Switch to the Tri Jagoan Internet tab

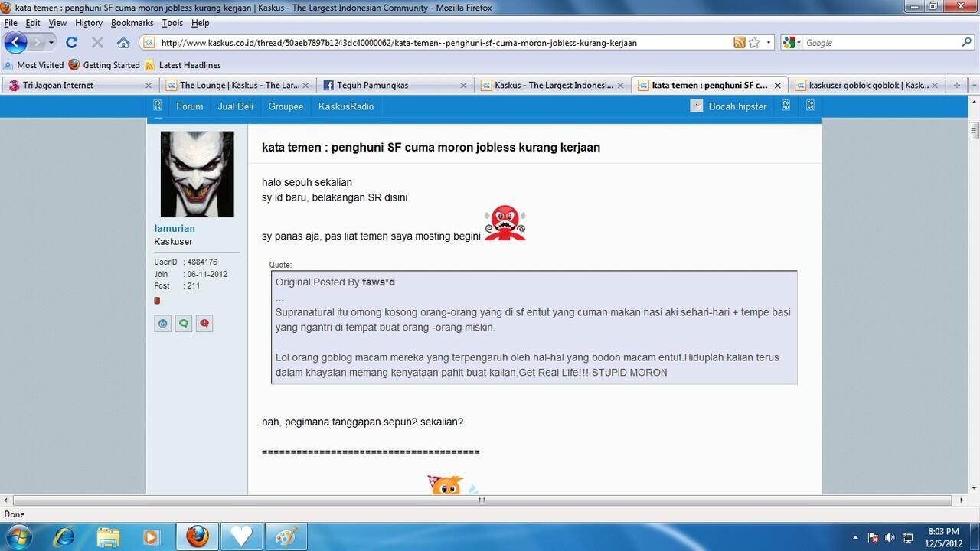80,86
